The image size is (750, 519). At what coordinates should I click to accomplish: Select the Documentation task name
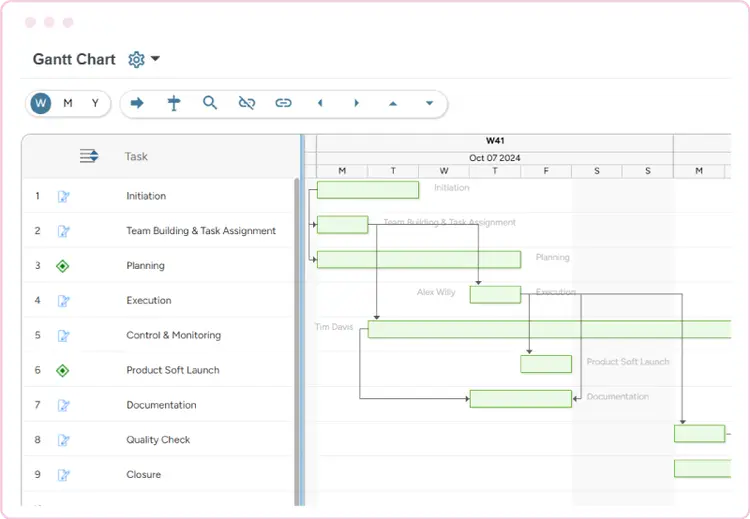161,405
